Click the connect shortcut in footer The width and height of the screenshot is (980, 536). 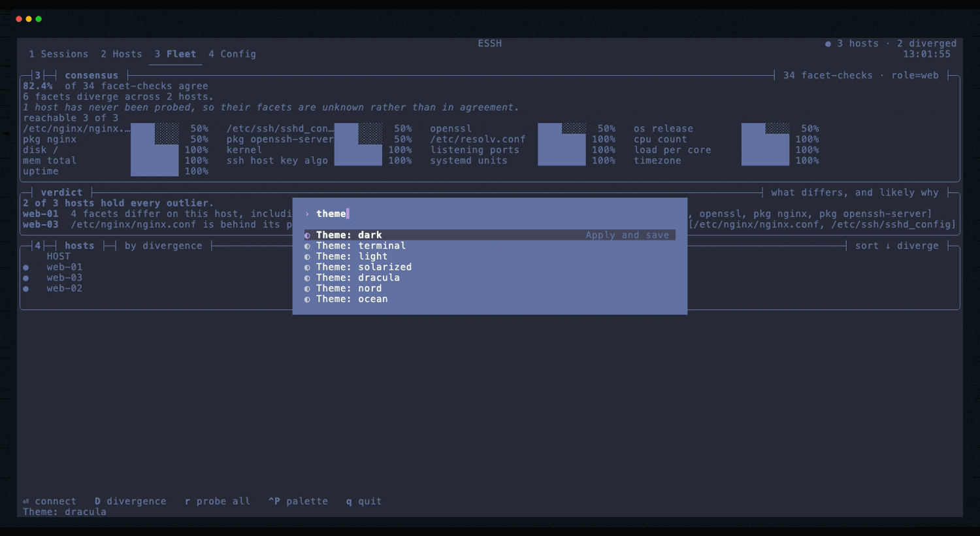click(x=49, y=501)
